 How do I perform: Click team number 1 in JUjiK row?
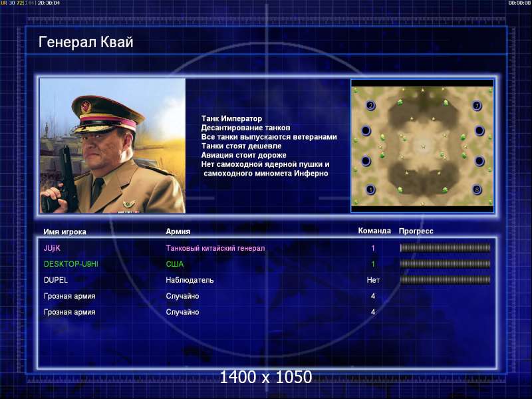373,248
